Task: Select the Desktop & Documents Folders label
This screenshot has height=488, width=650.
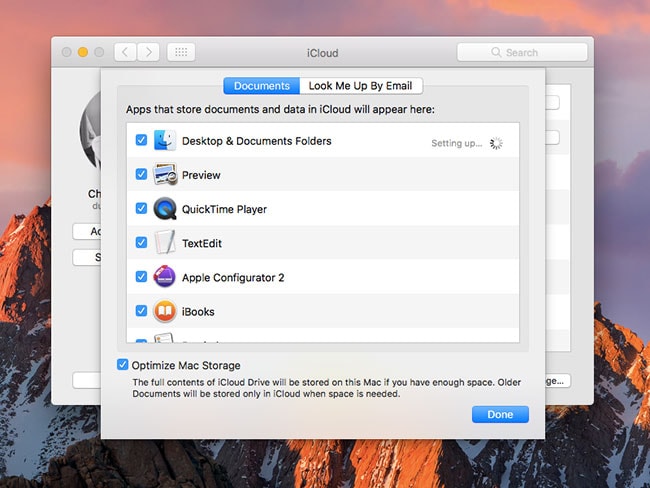Action: (x=257, y=141)
